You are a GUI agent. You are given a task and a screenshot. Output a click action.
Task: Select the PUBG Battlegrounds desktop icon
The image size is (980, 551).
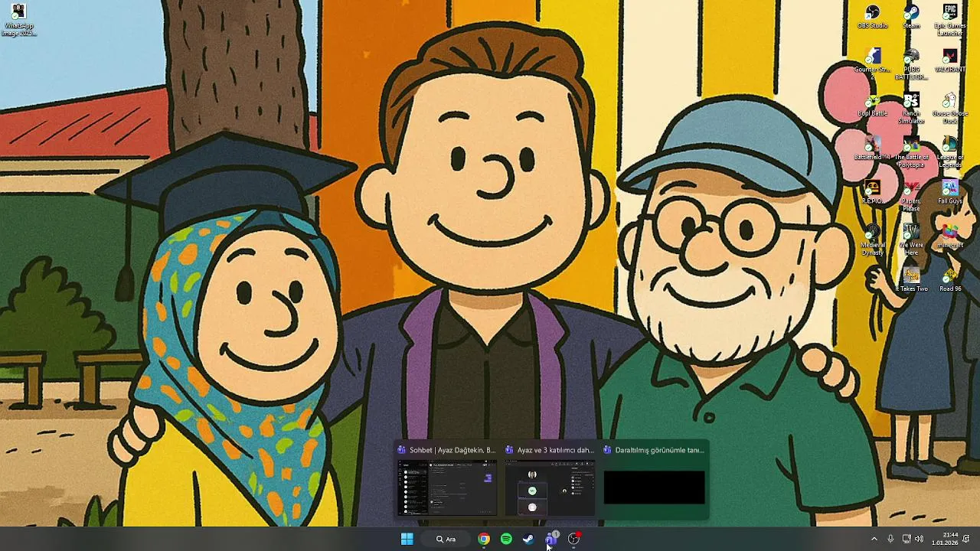pyautogui.click(x=911, y=64)
